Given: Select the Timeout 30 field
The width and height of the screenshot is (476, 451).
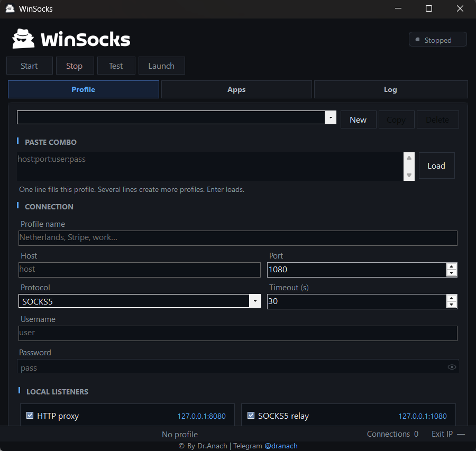Looking at the screenshot, I should pos(356,301).
